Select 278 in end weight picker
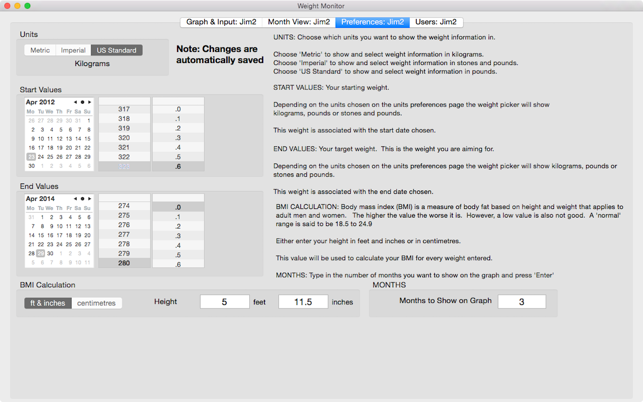 coord(124,244)
